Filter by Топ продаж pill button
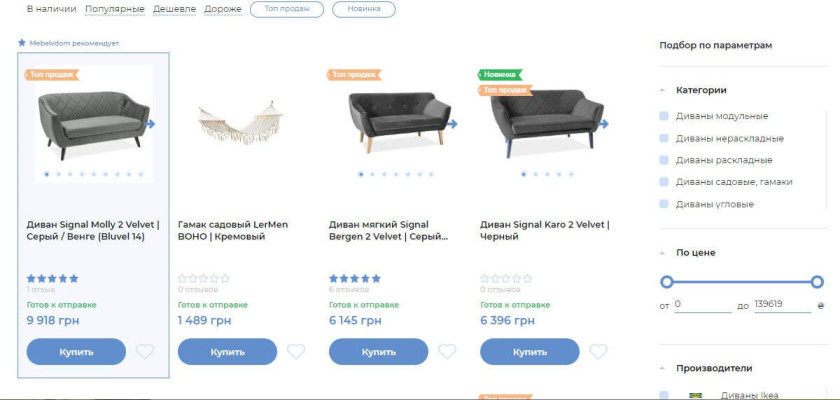Screen dimensions: 840x400 pos(286,9)
